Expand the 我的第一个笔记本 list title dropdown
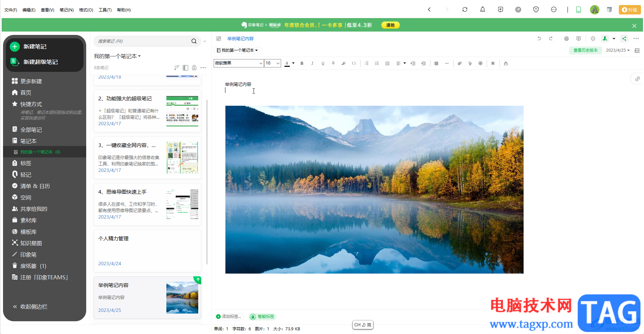644x334 pixels. (x=117, y=56)
